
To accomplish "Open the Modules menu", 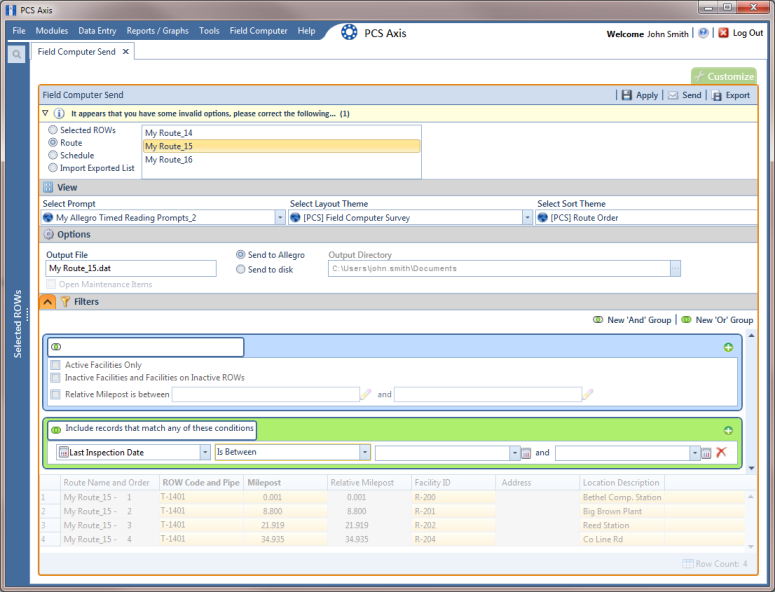I will [x=52, y=31].
